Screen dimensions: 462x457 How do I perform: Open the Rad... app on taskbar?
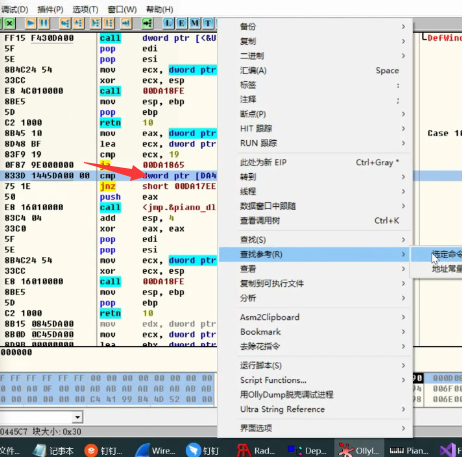[257, 451]
